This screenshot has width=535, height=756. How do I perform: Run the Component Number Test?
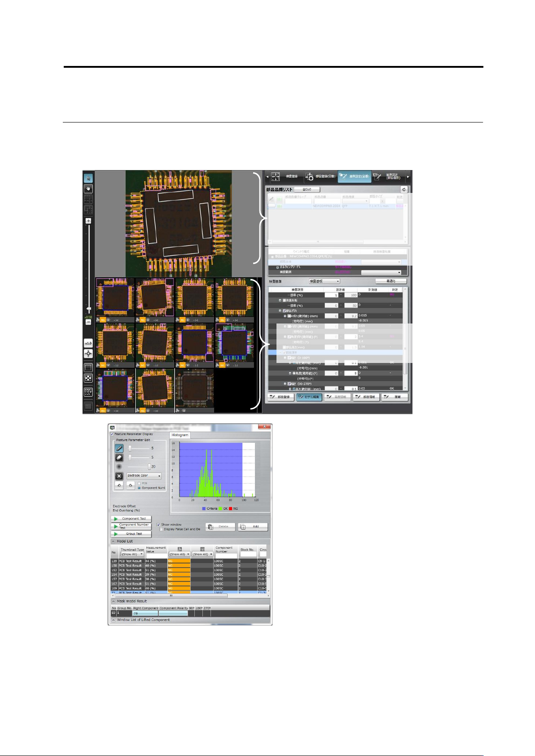click(x=131, y=526)
